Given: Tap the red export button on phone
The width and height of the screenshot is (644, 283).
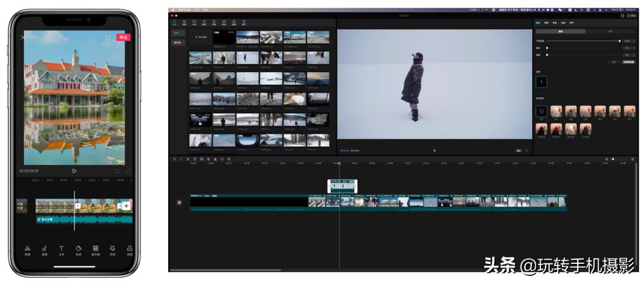Looking at the screenshot, I should 123,37.
